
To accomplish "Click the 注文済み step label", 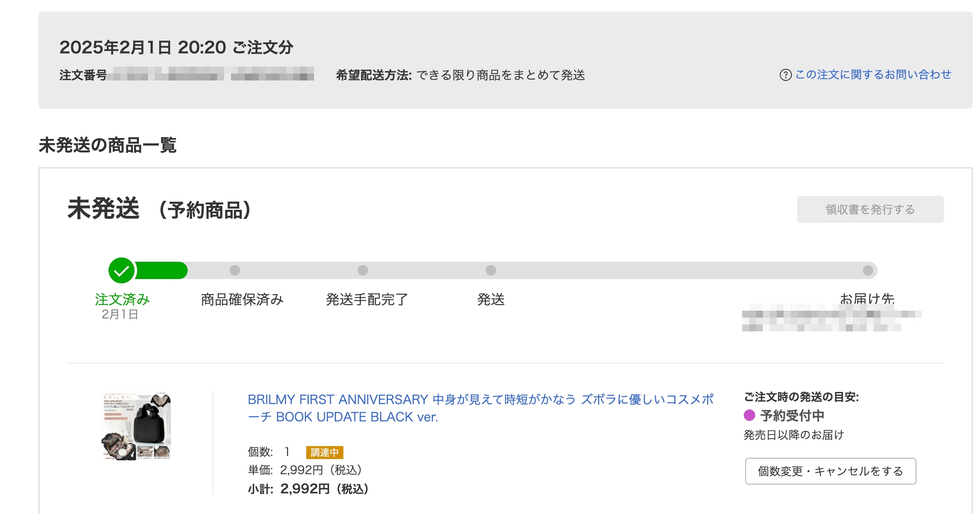I will click(122, 299).
